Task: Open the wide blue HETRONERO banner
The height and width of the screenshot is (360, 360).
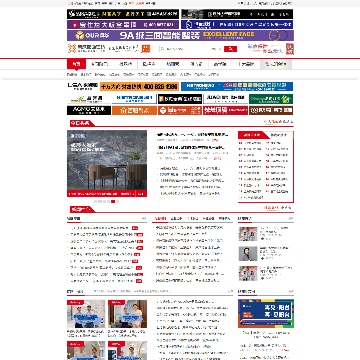Action: [x=237, y=87]
